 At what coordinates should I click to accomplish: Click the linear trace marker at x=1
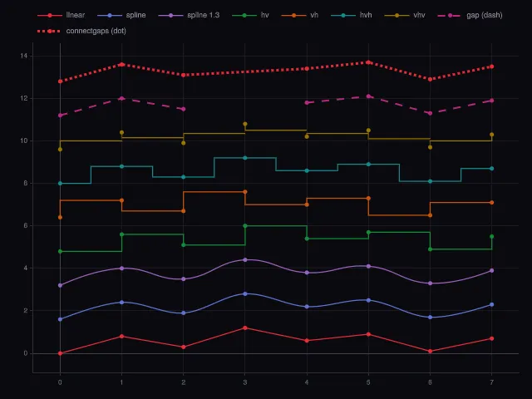(x=121, y=336)
